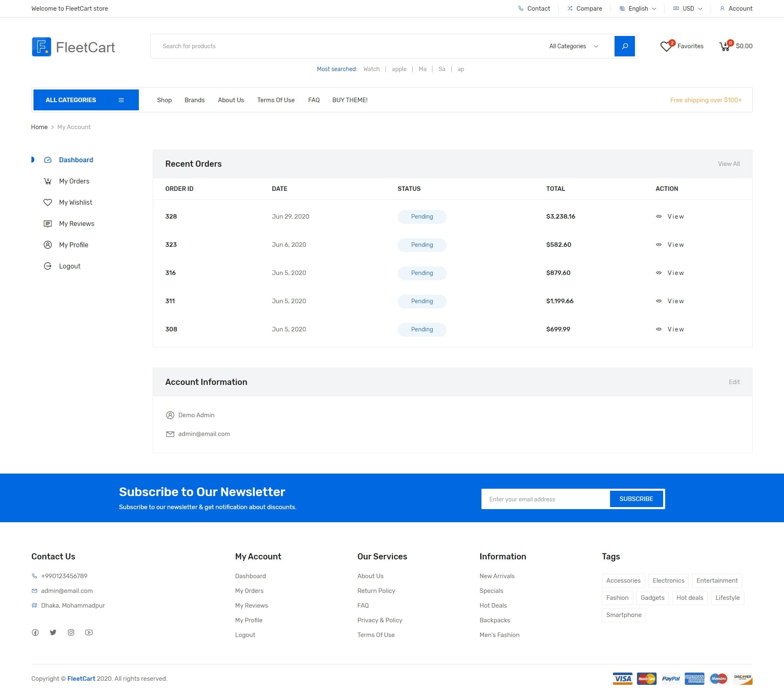Open the Facebook social icon

[x=36, y=633]
